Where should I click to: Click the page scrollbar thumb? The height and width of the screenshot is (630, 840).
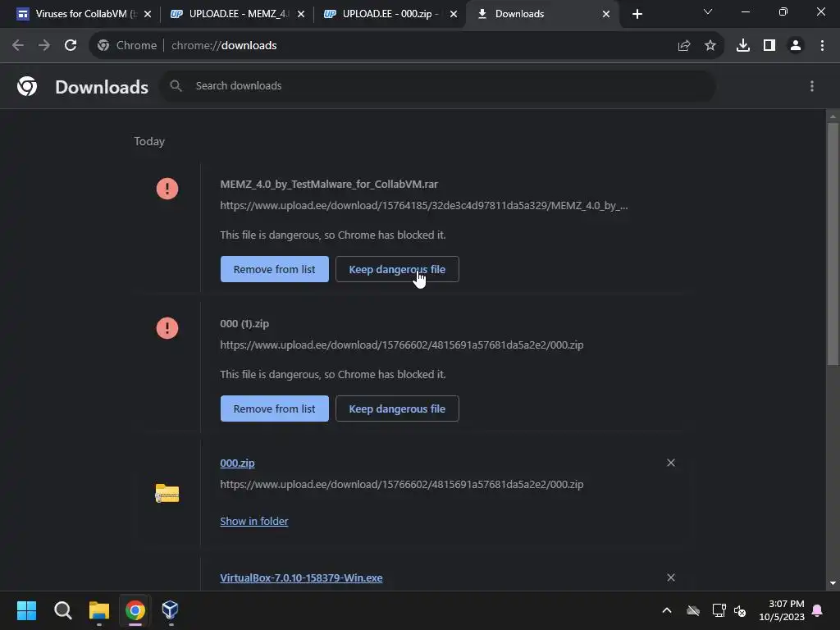point(833,244)
